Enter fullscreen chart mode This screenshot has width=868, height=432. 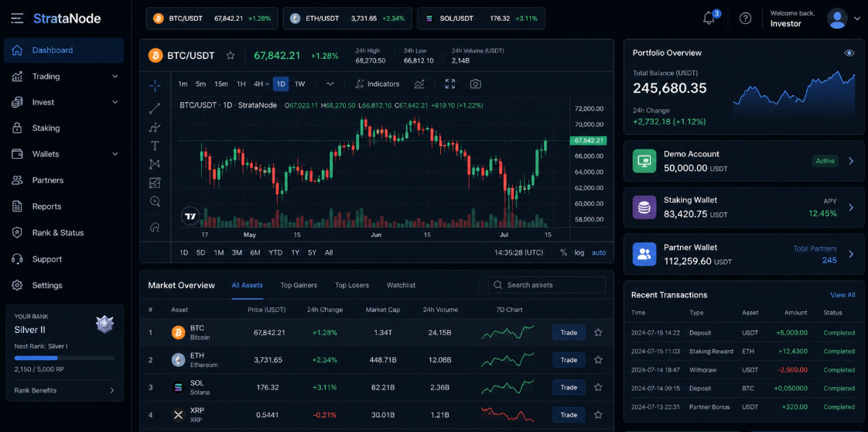(x=450, y=84)
